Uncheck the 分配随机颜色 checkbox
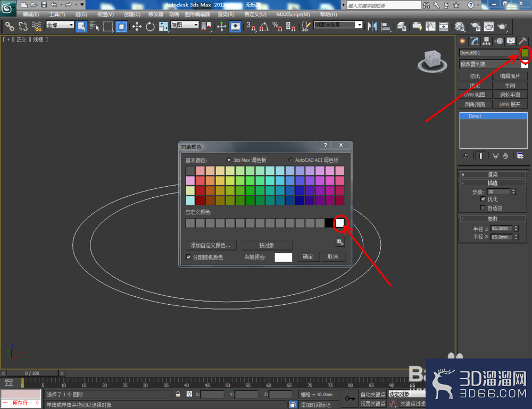The width and height of the screenshot is (532, 409). [x=188, y=257]
